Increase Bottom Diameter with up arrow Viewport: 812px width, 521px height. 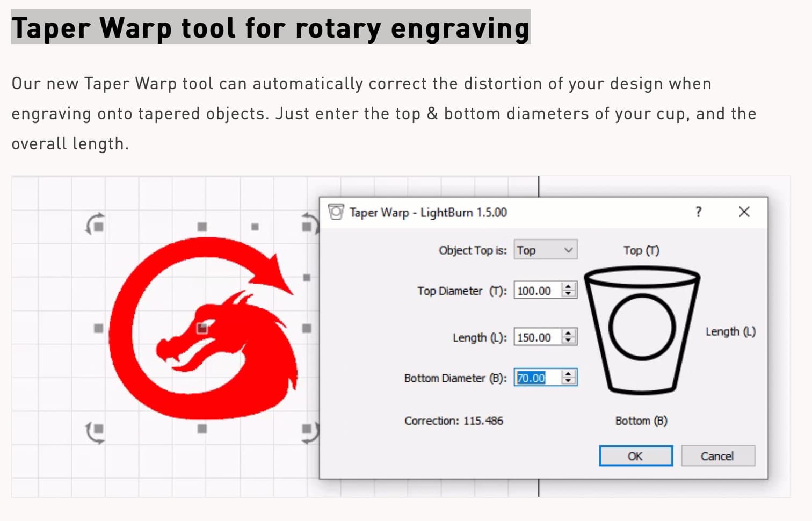point(568,373)
